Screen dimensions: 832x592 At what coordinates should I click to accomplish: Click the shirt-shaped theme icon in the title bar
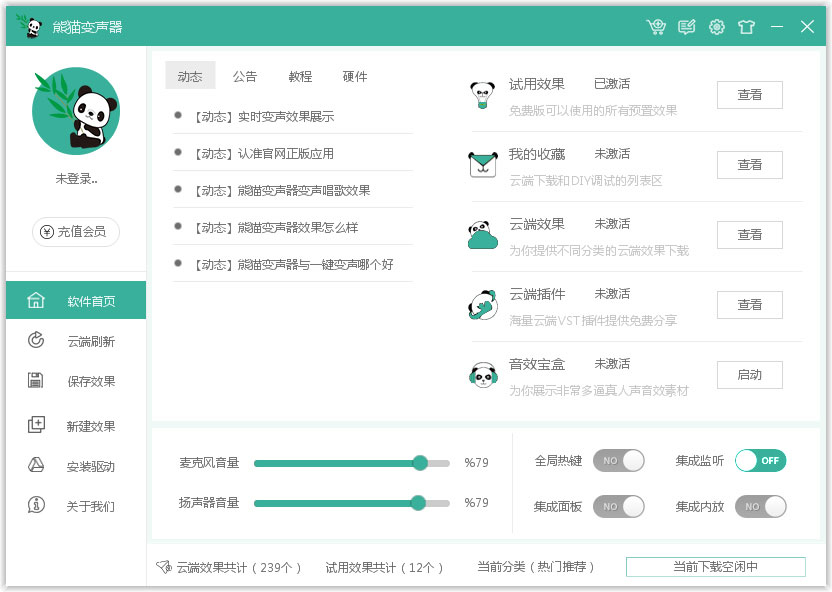(x=746, y=26)
